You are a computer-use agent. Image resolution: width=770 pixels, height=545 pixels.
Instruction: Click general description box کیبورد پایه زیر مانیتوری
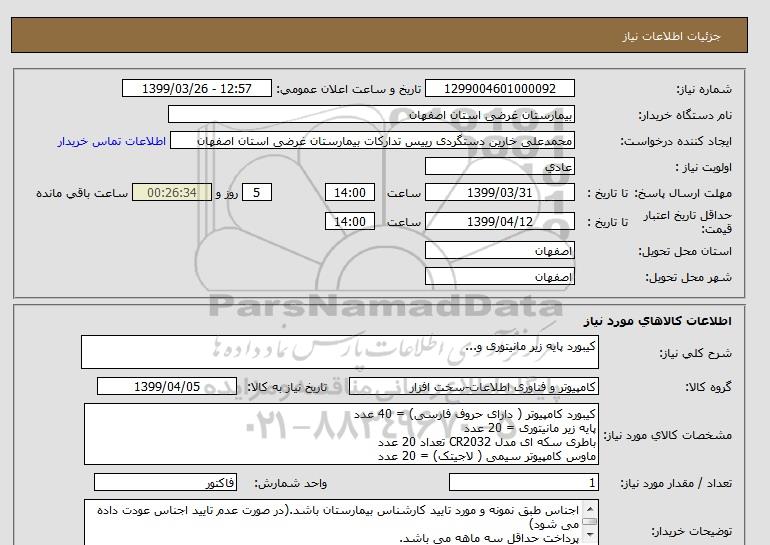(340, 352)
